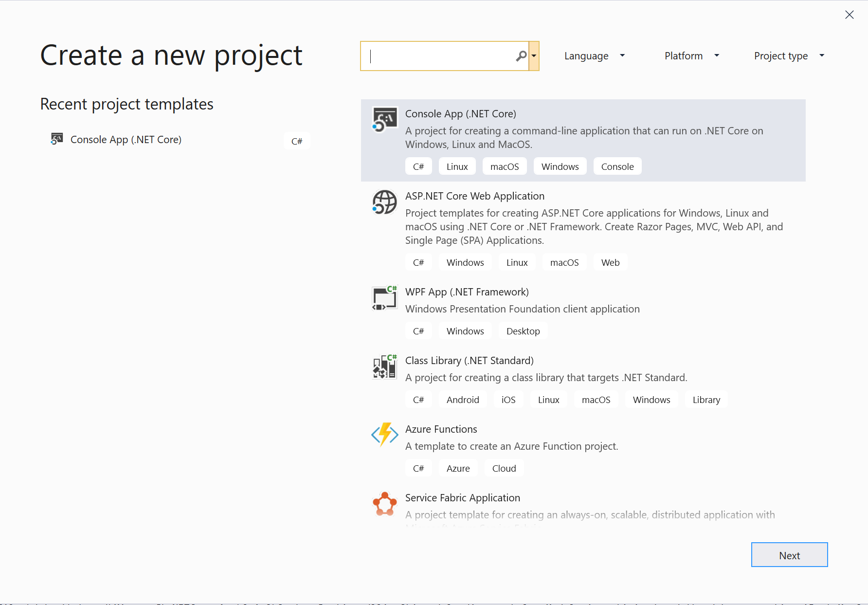Click the Linux tag under ASP.NET Core
The image size is (868, 605).
pos(517,262)
